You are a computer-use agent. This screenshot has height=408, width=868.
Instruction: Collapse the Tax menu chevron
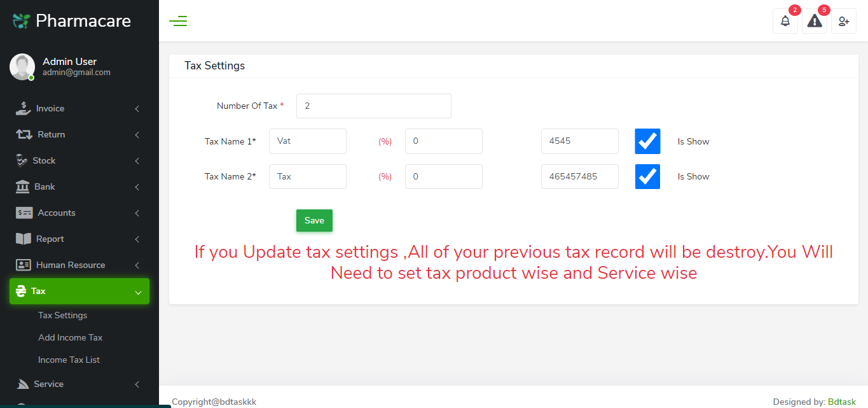[138, 292]
